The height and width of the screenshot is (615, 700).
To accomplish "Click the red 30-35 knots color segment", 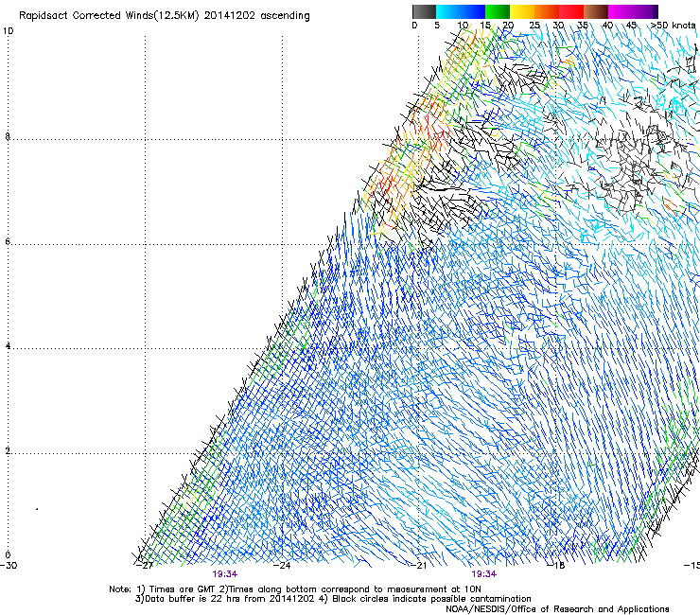I will coord(571,11).
